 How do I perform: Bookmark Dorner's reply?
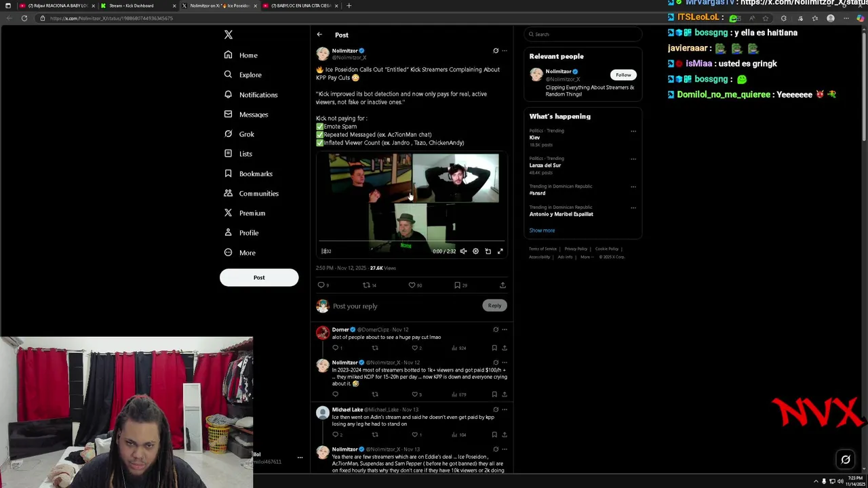pos(494,348)
